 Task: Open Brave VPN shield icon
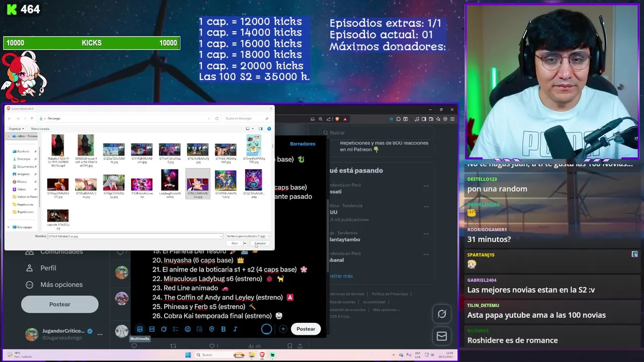[445, 119]
